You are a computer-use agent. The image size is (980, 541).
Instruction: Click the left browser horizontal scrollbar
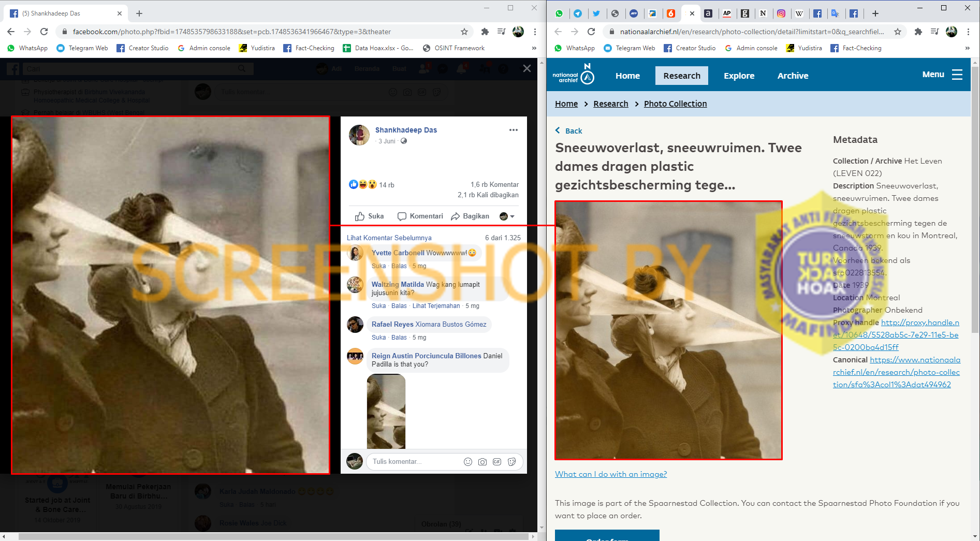tap(273, 536)
